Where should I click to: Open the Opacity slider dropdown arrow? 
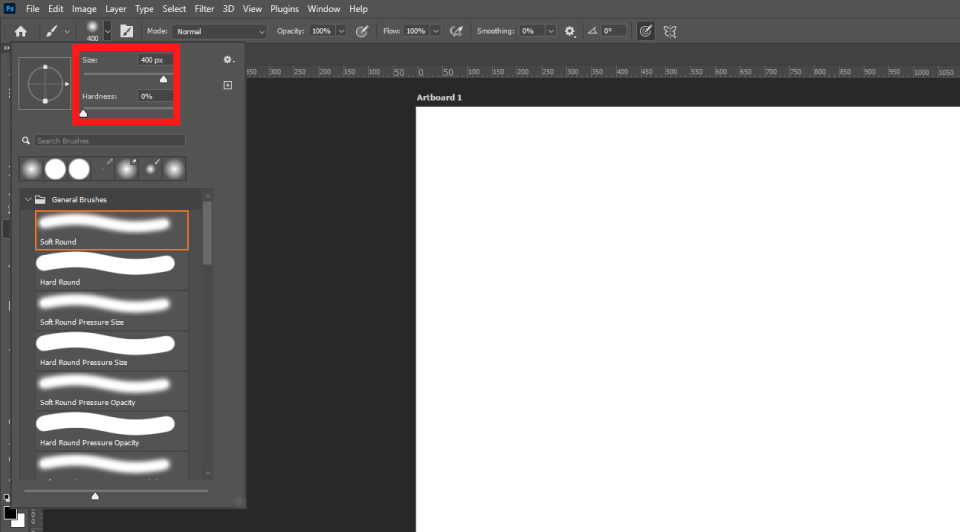[341, 31]
